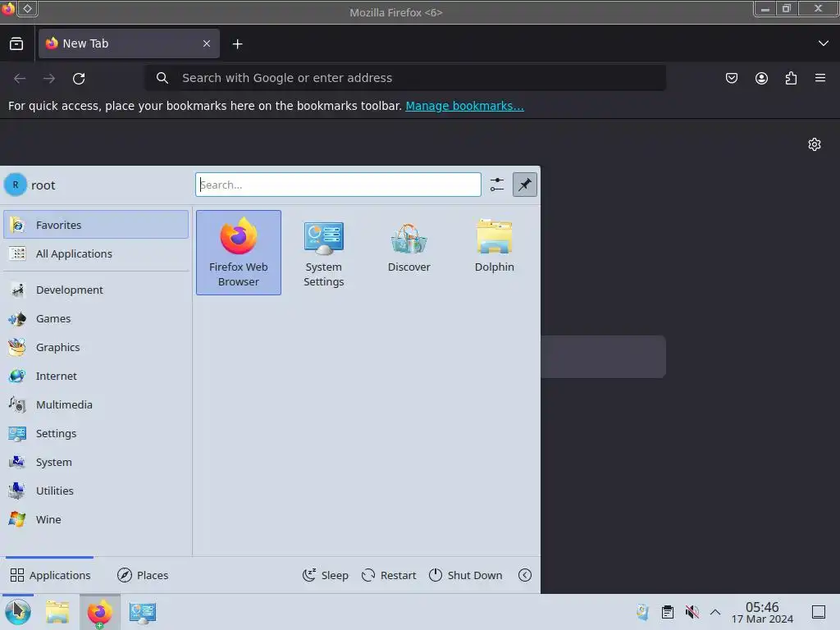Click the Firefox address bar
The width and height of the screenshot is (840, 630).
tap(405, 78)
